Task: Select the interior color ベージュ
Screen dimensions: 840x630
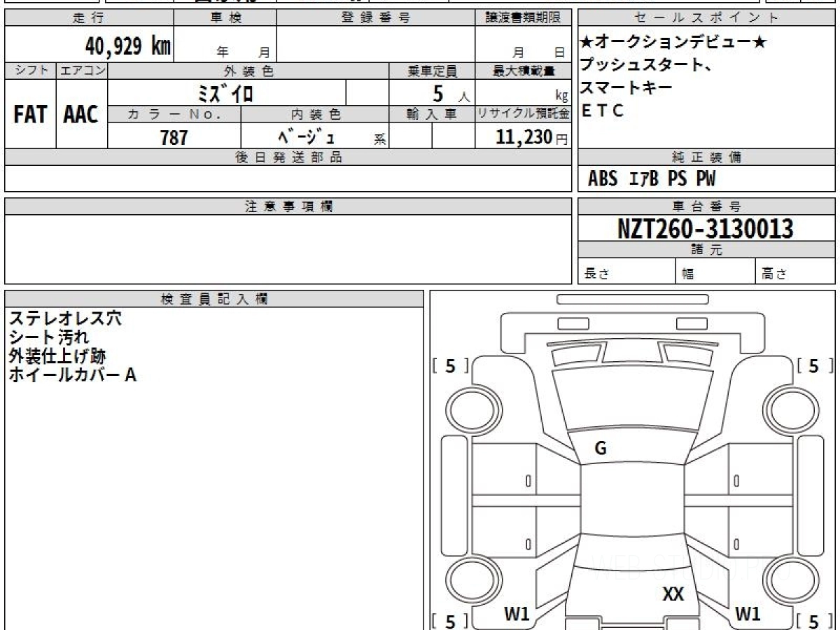Action: tap(306, 136)
